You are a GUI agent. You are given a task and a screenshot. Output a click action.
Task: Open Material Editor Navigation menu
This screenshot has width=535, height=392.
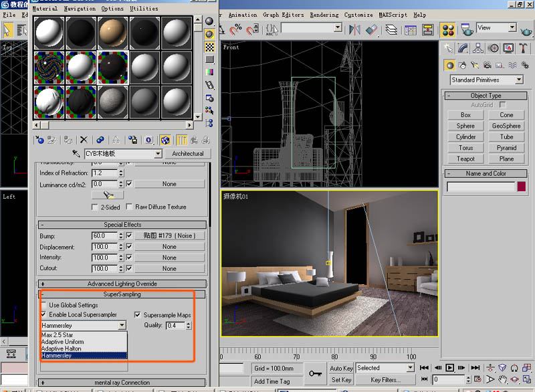80,9
